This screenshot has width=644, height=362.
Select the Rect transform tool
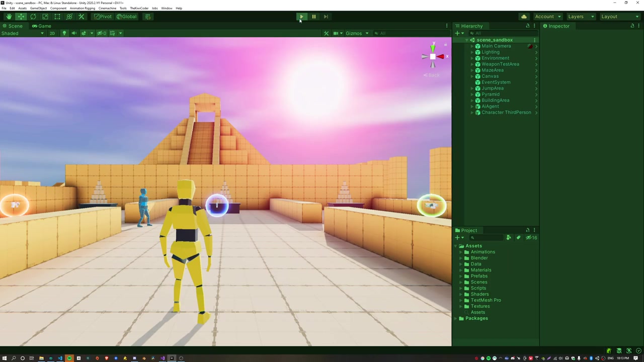(57, 17)
